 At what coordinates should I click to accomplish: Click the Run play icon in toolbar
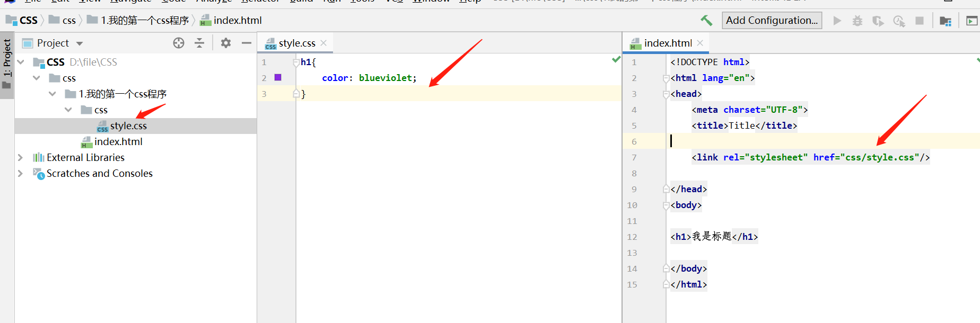(837, 21)
